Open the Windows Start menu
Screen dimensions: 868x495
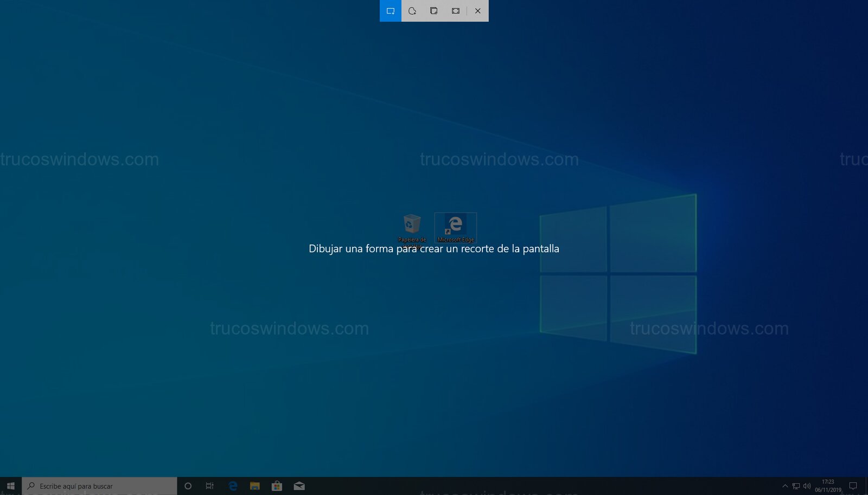tap(11, 486)
